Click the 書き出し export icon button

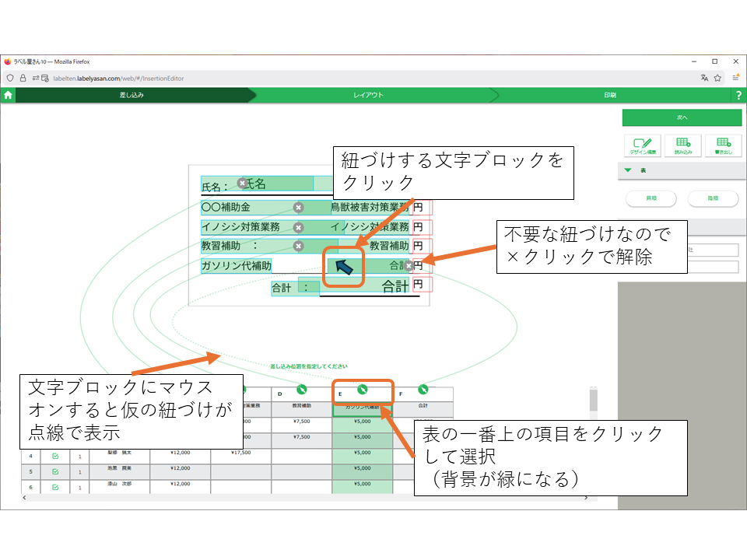723,145
